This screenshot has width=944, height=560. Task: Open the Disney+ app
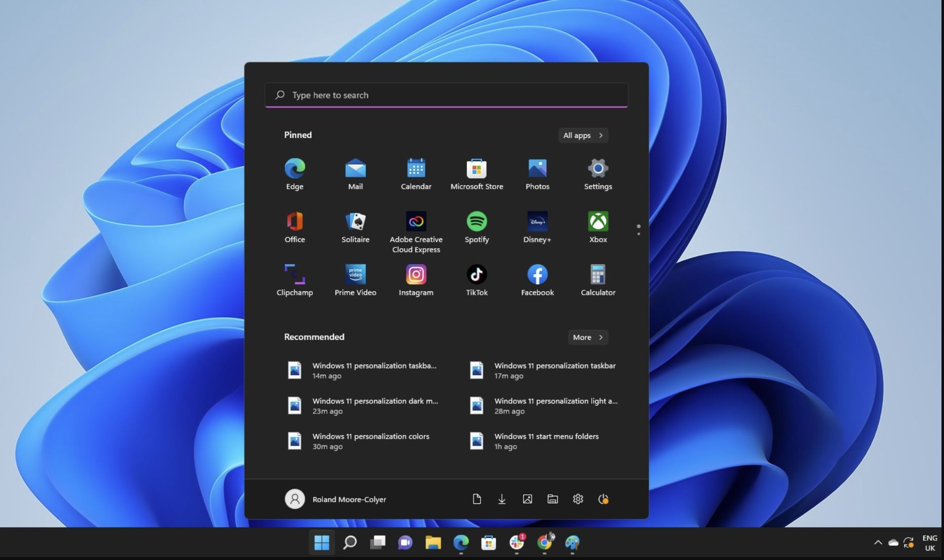[x=537, y=227]
